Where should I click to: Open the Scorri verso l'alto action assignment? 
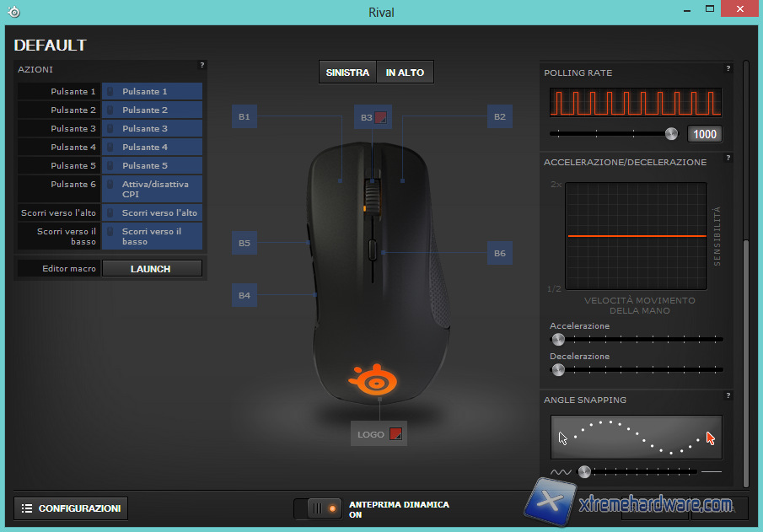click(x=152, y=212)
